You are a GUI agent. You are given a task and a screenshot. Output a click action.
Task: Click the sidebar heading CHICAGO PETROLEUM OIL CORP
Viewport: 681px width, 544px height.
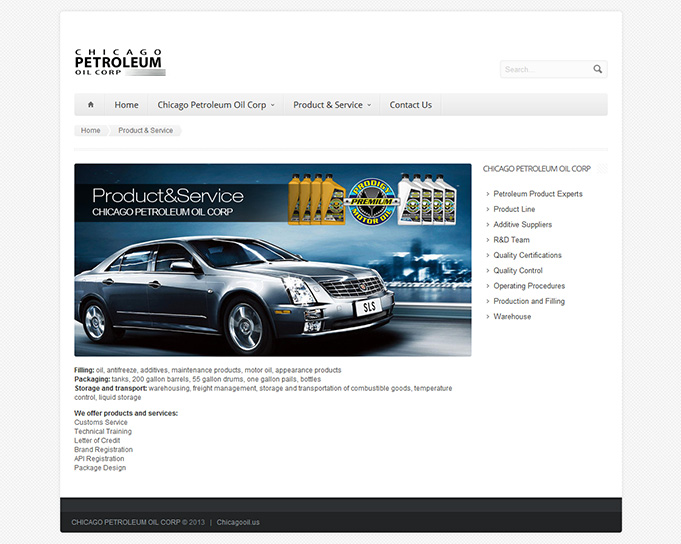[x=537, y=169]
